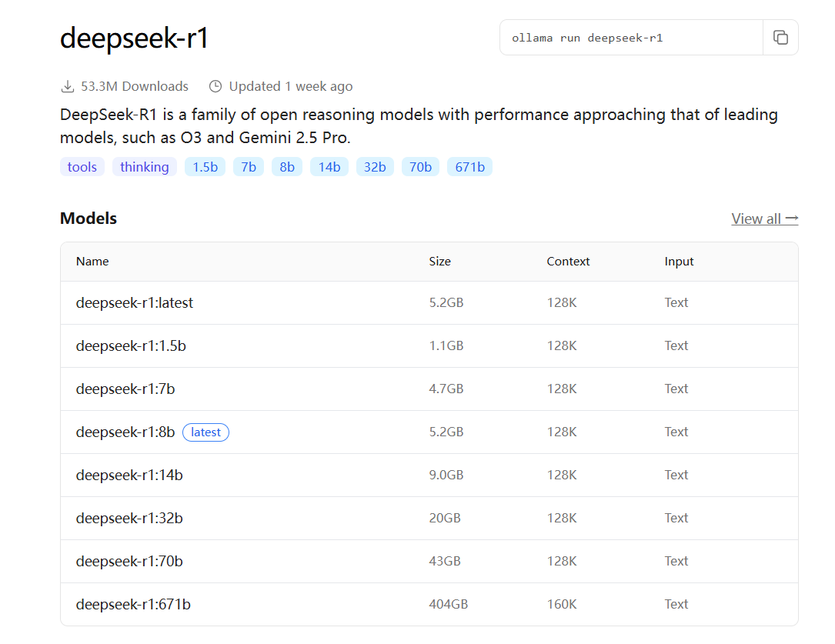The width and height of the screenshot is (835, 644).
Task: Click the Name column header
Action: coord(92,262)
